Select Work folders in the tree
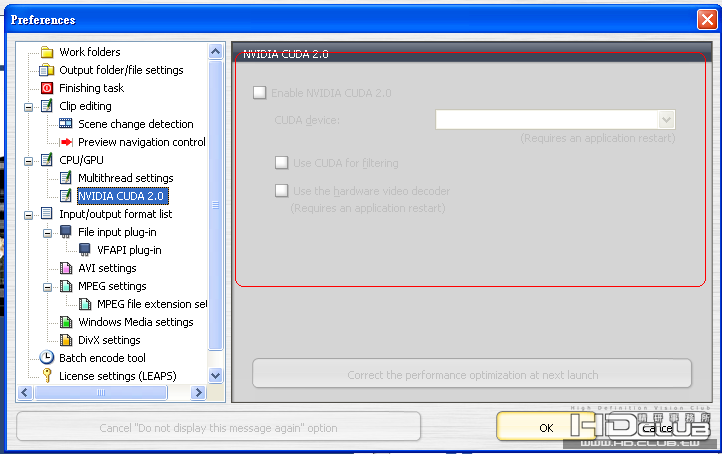 (x=90, y=52)
